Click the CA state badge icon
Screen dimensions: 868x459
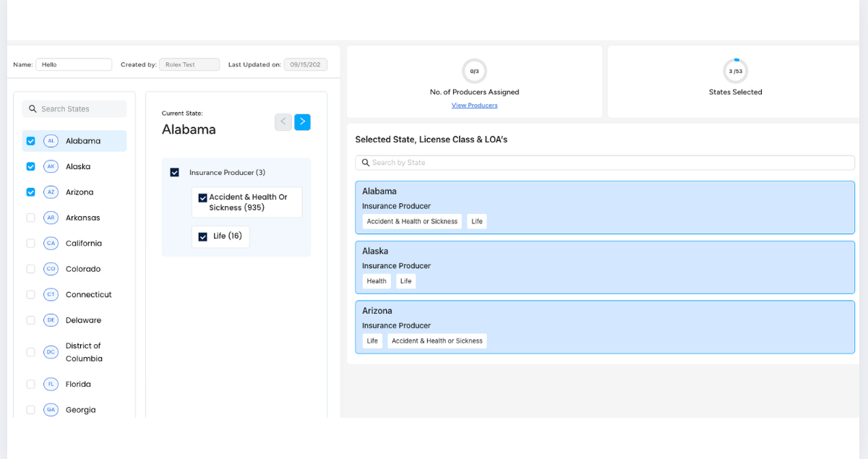[51, 244]
